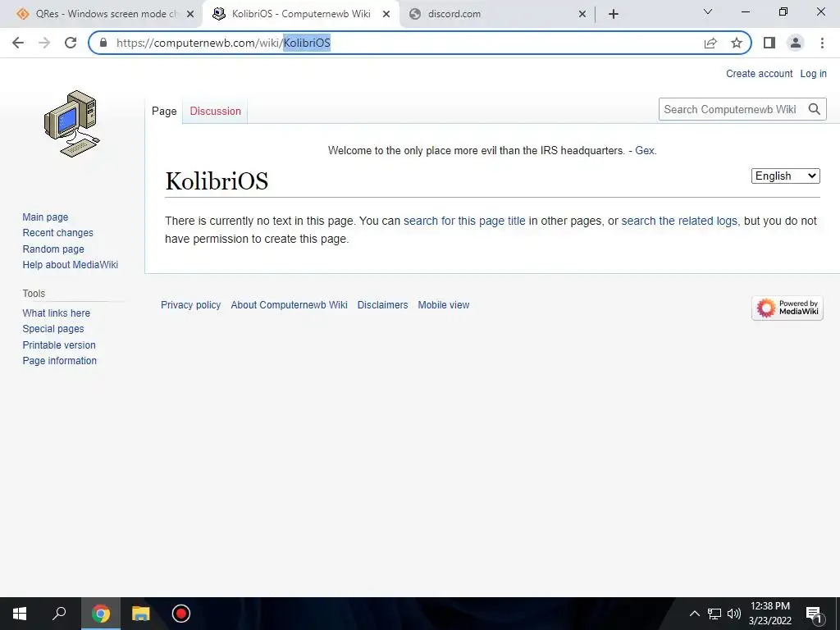Open File Explorer from the taskbar
The height and width of the screenshot is (630, 840).
tap(141, 614)
